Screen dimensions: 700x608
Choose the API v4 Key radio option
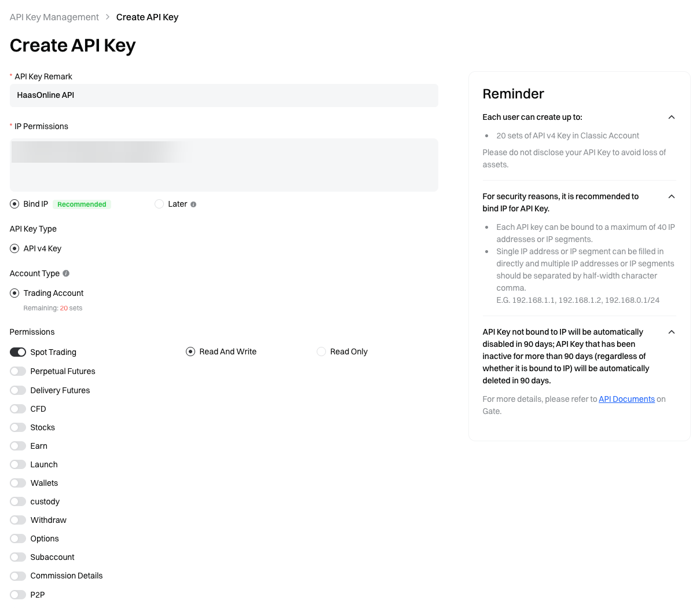click(14, 248)
